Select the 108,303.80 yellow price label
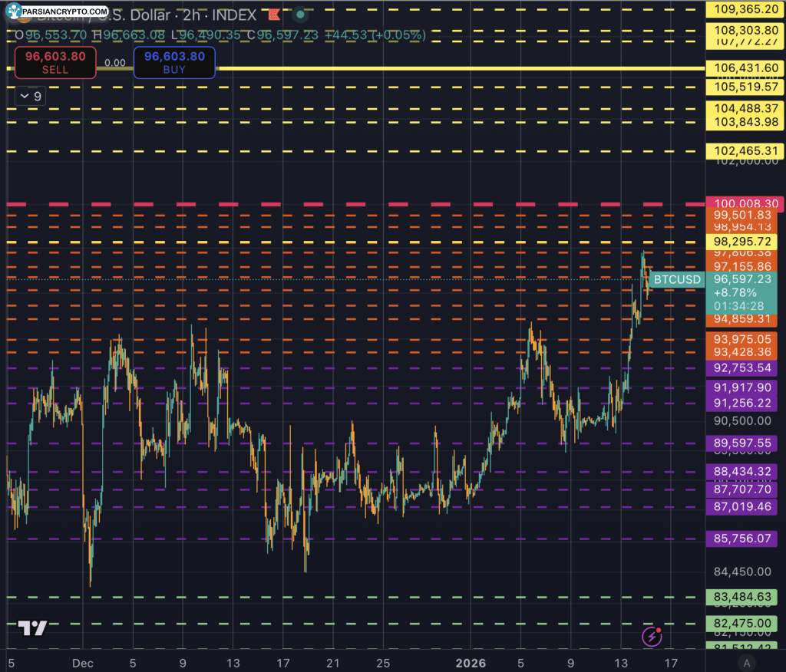Image resolution: width=786 pixels, height=672 pixels. pos(746,30)
